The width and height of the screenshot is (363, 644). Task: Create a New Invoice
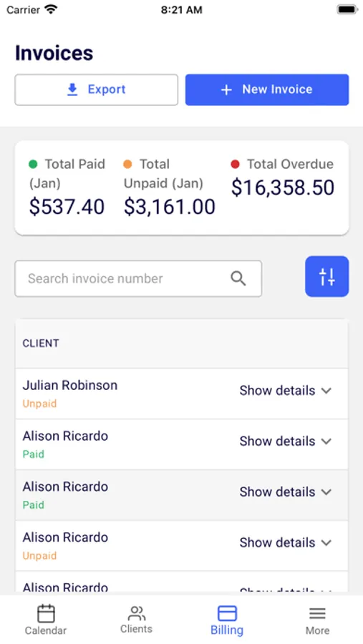267,89
